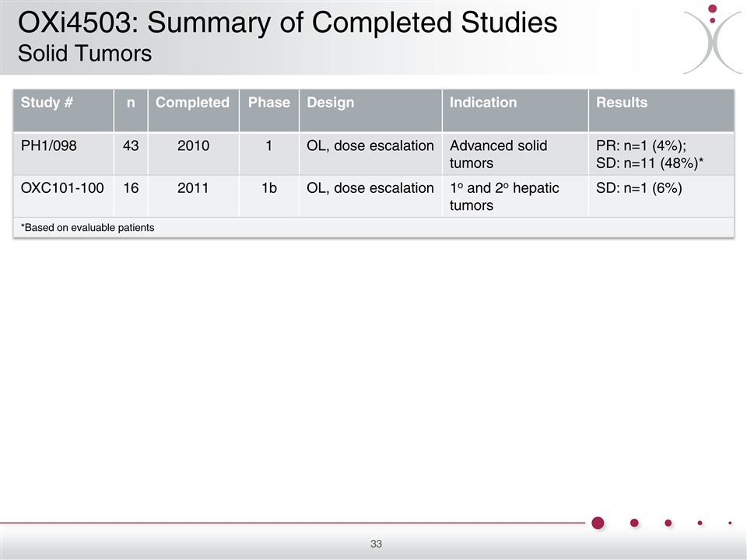747x560 pixels.
Task: Select the 'Results' column header
Action: tap(622, 103)
